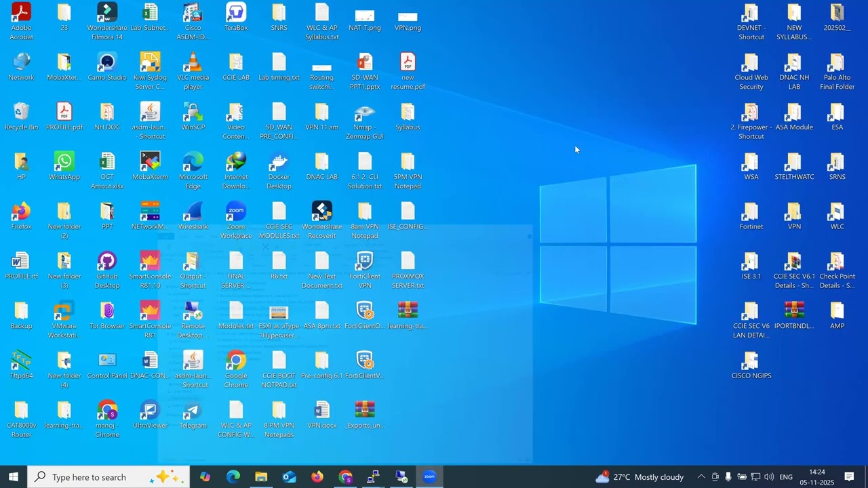Image resolution: width=868 pixels, height=488 pixels.
Task: Open Remote Desktop desktop shortcut
Action: point(193,320)
